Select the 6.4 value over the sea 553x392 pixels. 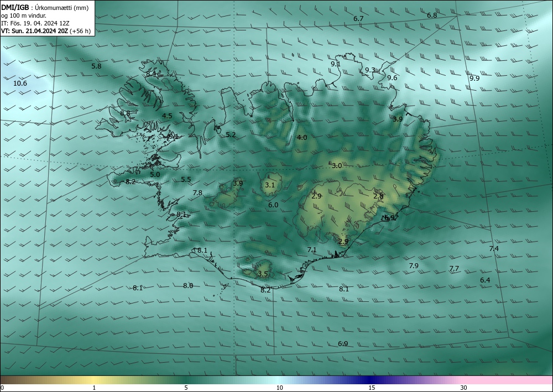[x=486, y=280]
